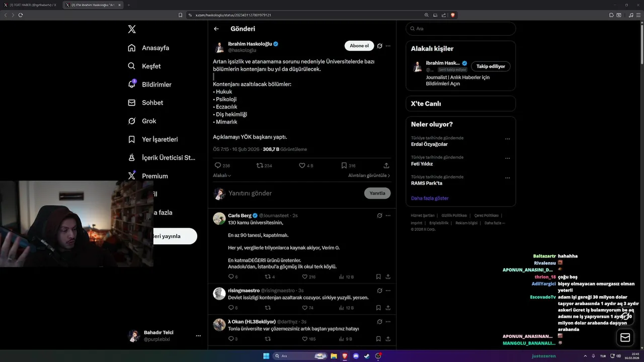The width and height of the screenshot is (644, 362).
Task: Open more options for Feti Yıldız trend
Action: point(507,158)
